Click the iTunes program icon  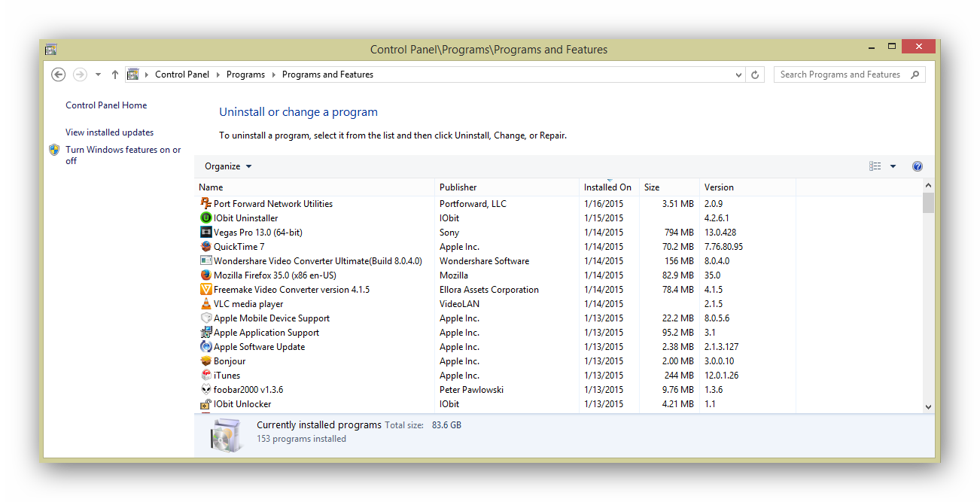pos(206,375)
